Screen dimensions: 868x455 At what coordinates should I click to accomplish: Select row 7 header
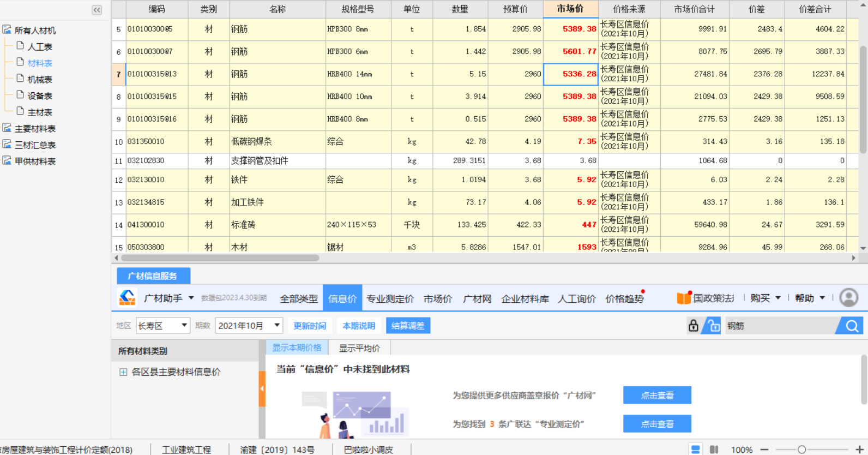tap(118, 74)
